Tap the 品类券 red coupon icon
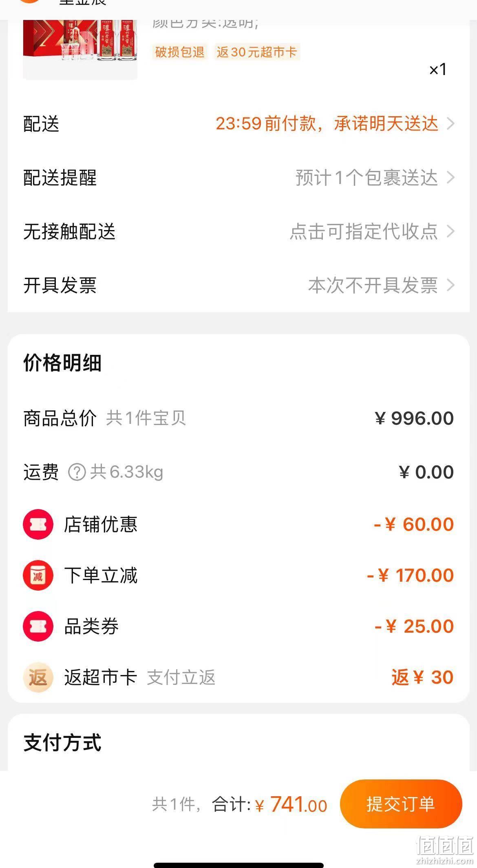Image resolution: width=477 pixels, height=868 pixels. 38,626
